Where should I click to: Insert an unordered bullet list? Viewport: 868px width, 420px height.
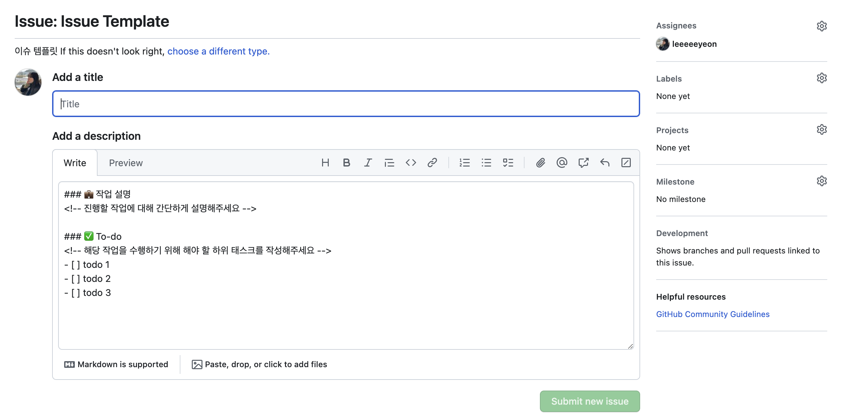pyautogui.click(x=486, y=163)
